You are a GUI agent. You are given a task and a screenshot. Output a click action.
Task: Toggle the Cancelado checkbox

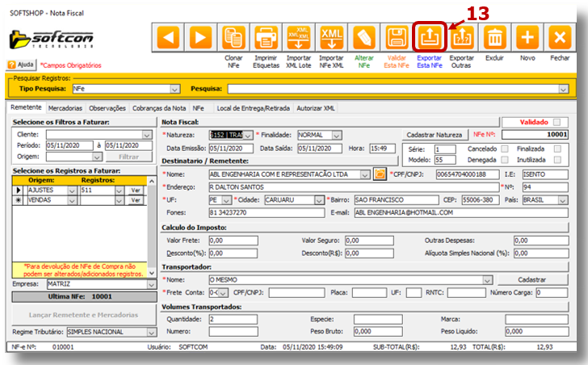click(x=504, y=149)
